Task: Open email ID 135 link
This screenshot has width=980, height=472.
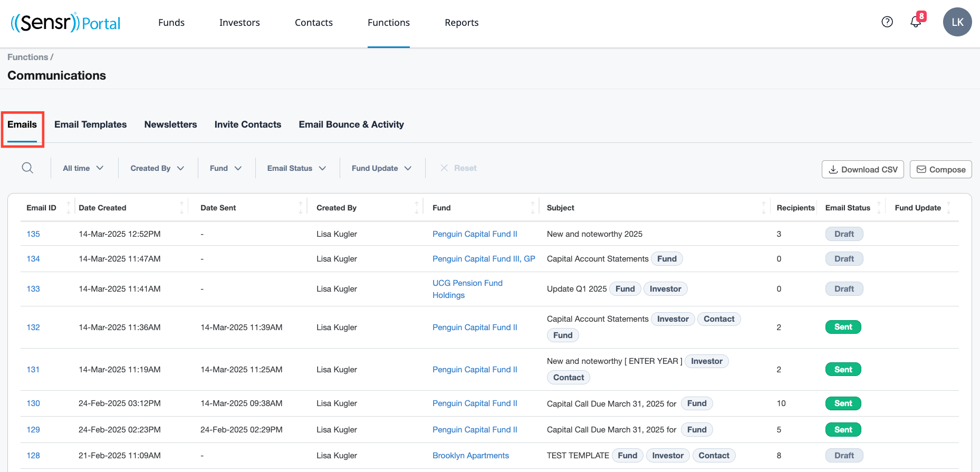Action: click(x=33, y=234)
